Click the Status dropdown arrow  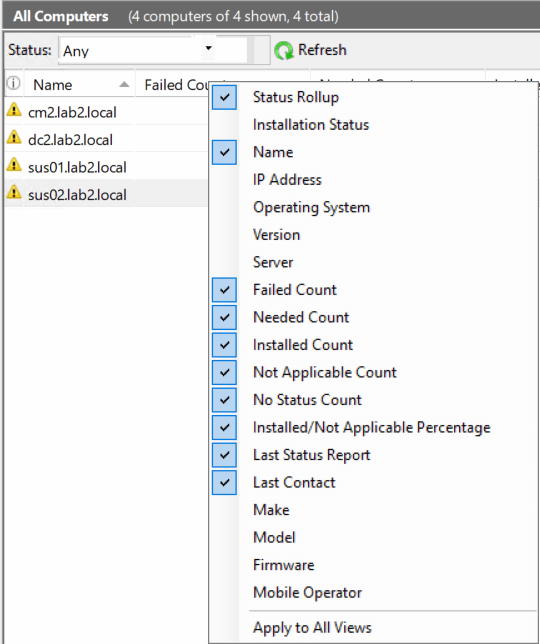209,48
